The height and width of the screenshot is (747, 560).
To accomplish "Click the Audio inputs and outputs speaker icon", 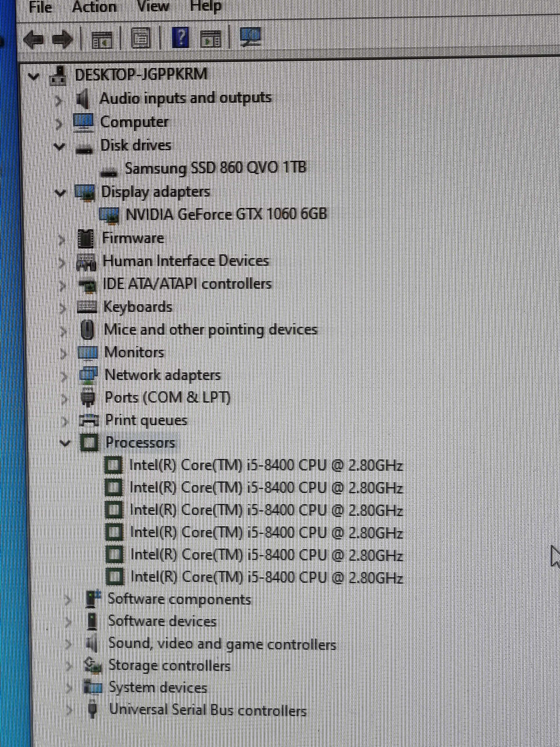I will point(83,99).
